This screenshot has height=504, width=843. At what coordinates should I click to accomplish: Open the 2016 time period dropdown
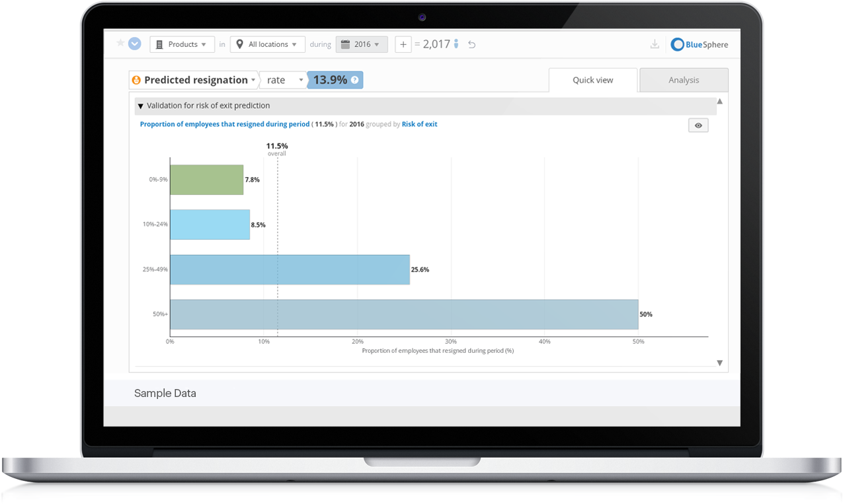pyautogui.click(x=362, y=44)
